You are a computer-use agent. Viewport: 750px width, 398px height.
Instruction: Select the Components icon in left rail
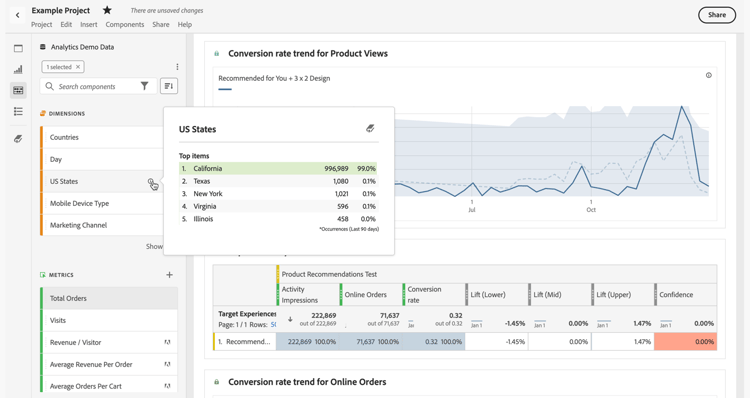pos(18,90)
